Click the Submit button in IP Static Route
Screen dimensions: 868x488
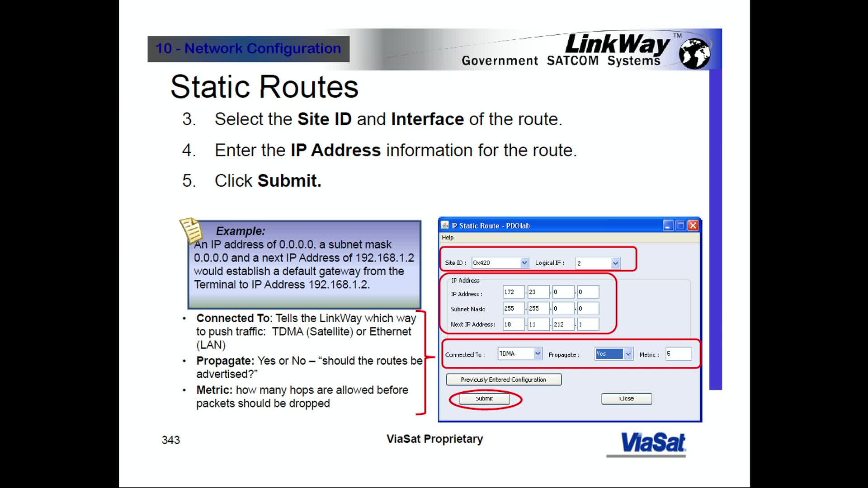coord(483,399)
